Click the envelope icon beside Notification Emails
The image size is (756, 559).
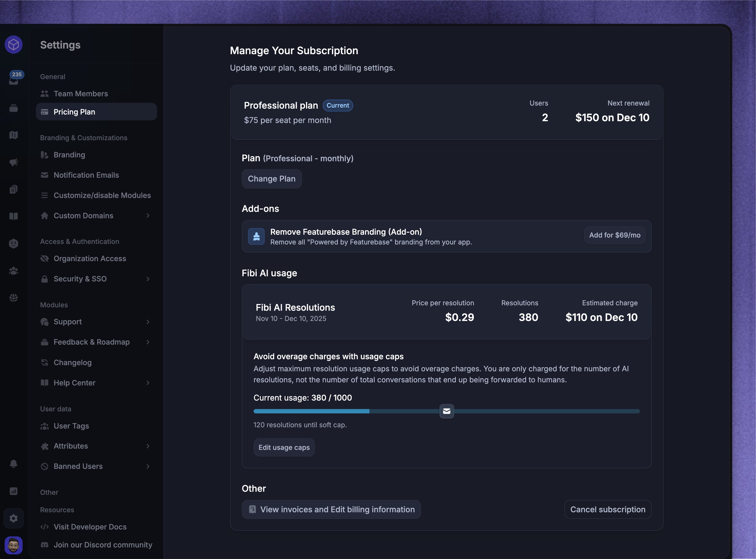[44, 175]
